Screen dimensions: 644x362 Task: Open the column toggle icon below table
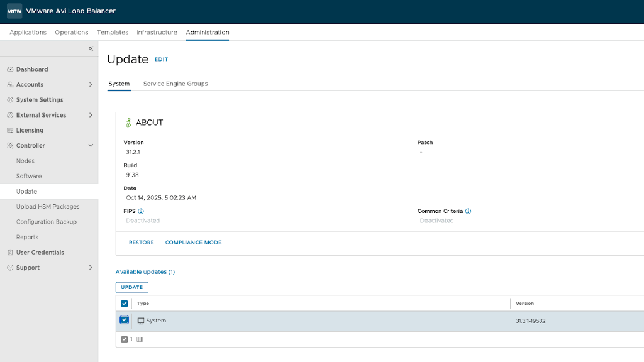pyautogui.click(x=140, y=339)
